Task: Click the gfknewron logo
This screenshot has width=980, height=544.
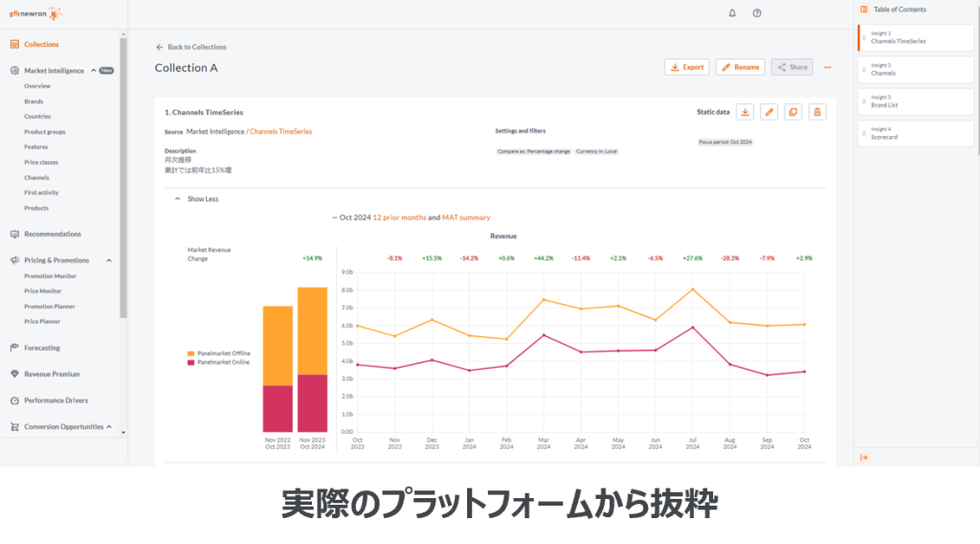Action: click(x=35, y=13)
